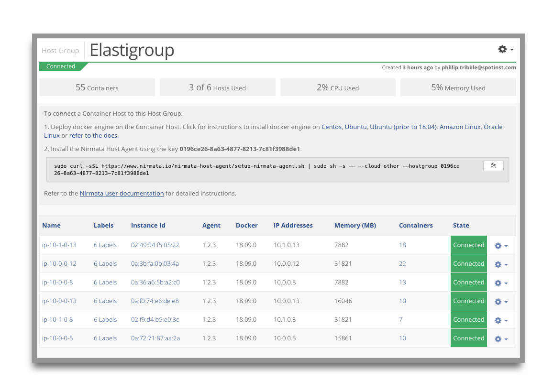Click the 3 of 6 Hosts Used tile
554x392 pixels.
pyautogui.click(x=218, y=87)
